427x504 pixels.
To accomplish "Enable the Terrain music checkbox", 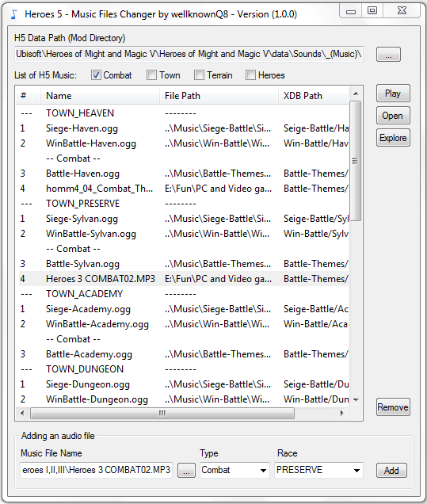I will (199, 75).
